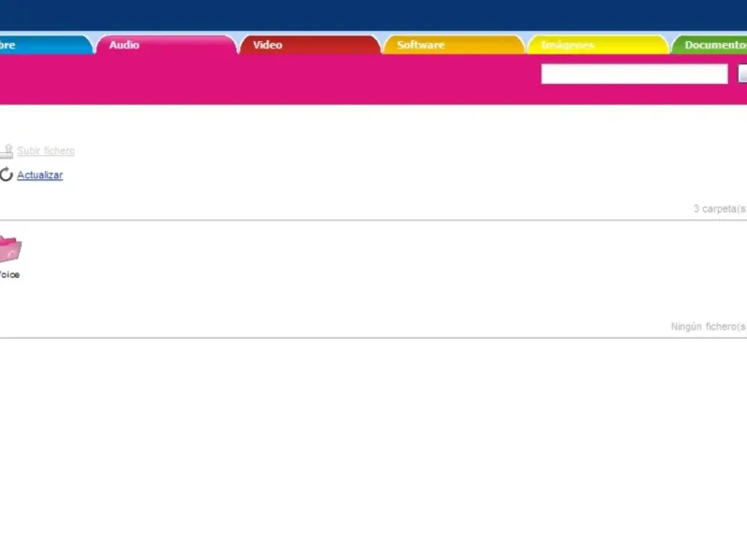The height and width of the screenshot is (560, 747).
Task: Click the Actualizar link
Action: tap(39, 175)
